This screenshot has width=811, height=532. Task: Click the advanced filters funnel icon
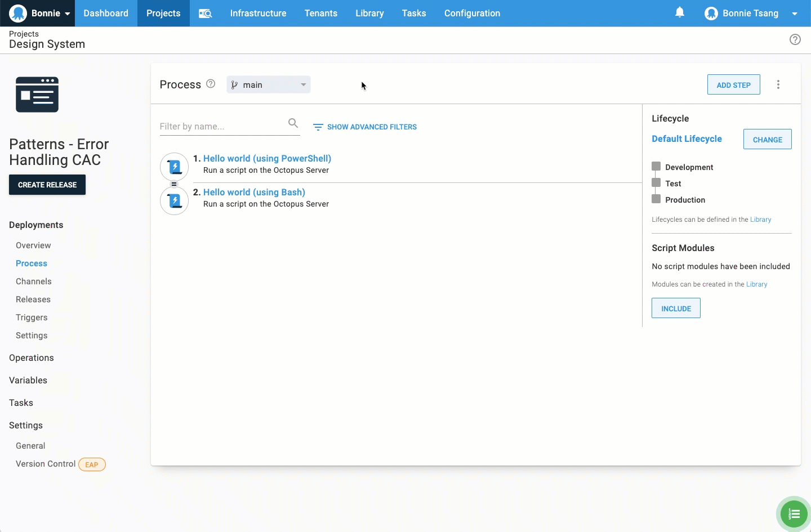pyautogui.click(x=318, y=127)
